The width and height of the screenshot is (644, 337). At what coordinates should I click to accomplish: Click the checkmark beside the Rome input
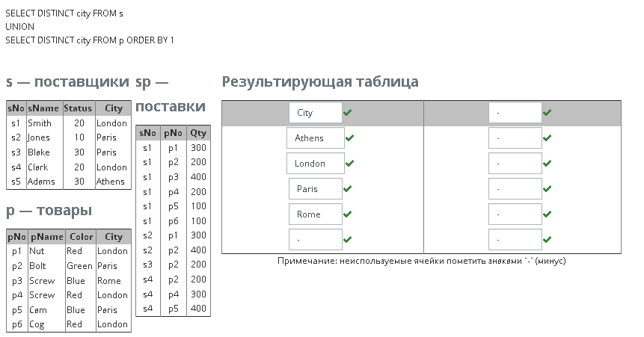(x=348, y=214)
